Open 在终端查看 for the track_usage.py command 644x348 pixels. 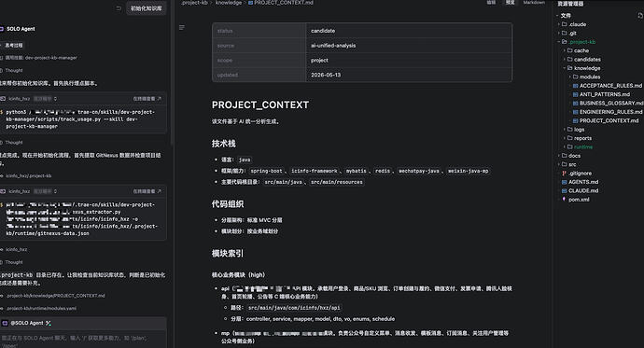coord(147,99)
